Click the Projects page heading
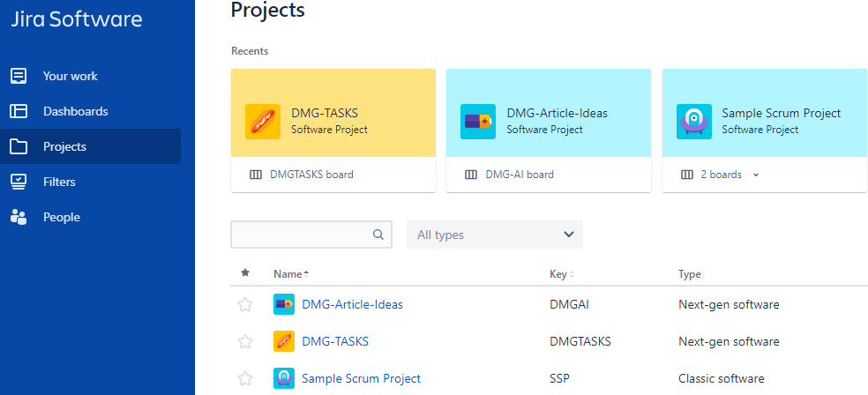This screenshot has width=868, height=395. tap(268, 10)
